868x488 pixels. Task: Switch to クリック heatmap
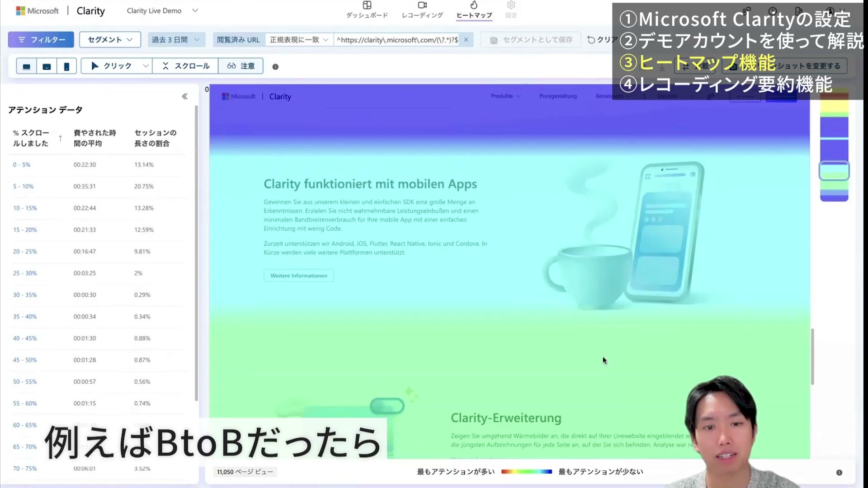(111, 66)
